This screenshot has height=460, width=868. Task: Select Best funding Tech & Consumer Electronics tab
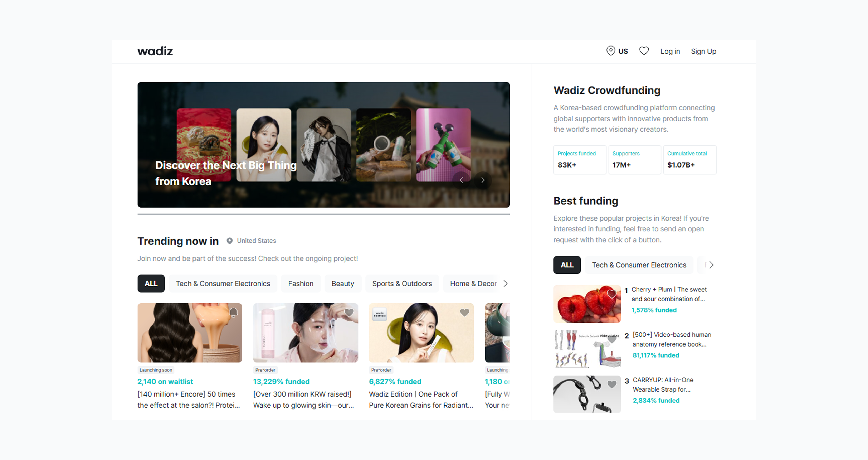tap(639, 265)
